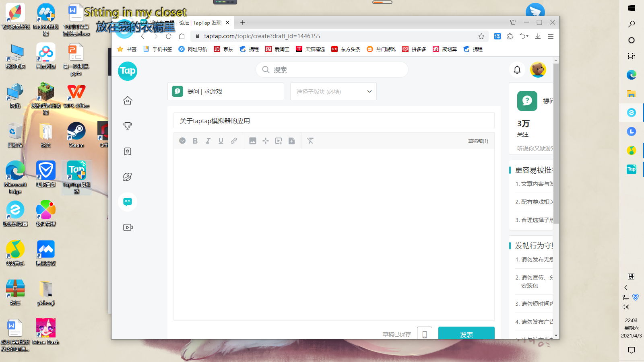The image size is (644, 362).
Task: Click the 发表 publish button
Action: (x=466, y=333)
